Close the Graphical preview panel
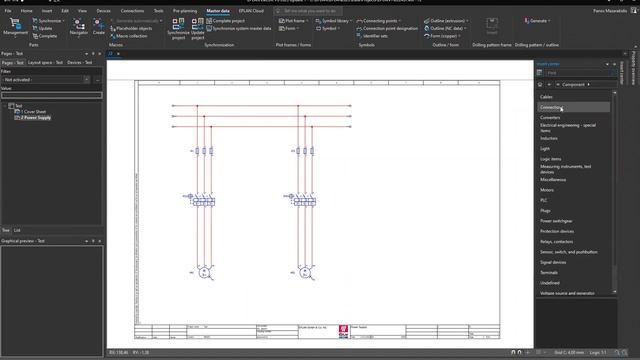 click(x=100, y=241)
